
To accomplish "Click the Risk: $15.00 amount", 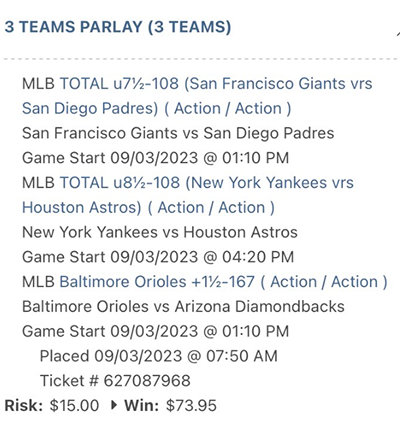I will pyautogui.click(x=74, y=406).
